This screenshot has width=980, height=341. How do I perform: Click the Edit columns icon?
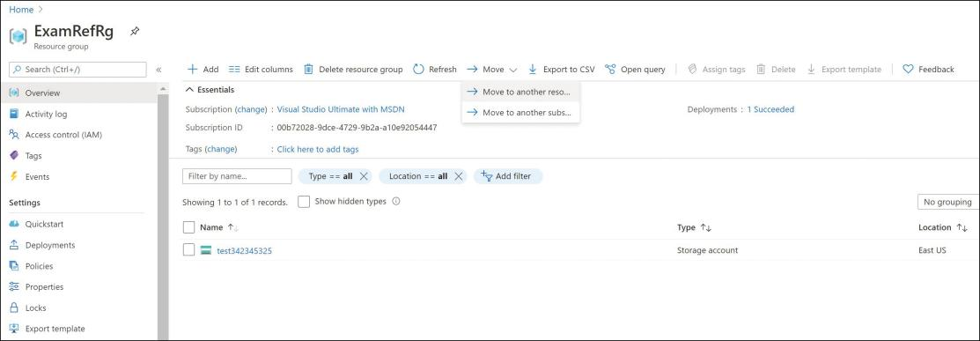click(x=234, y=70)
